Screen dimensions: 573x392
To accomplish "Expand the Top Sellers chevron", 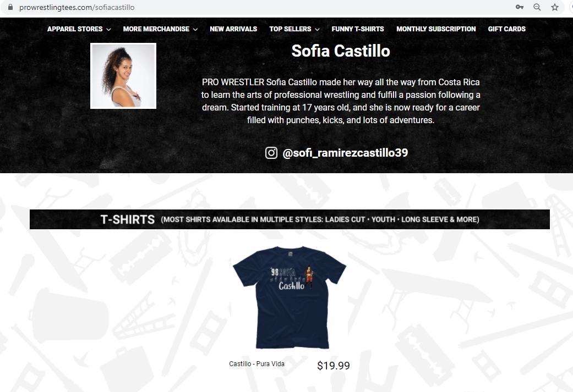I will click(x=317, y=29).
